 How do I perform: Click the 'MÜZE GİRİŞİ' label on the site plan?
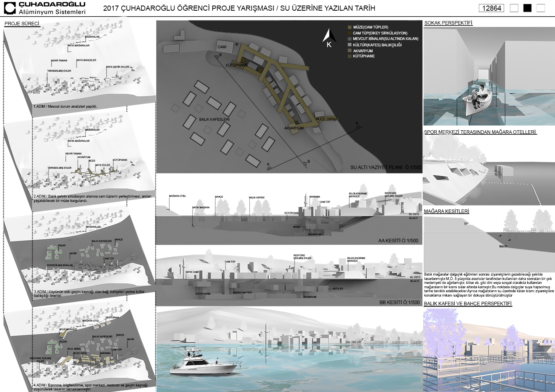coord(326,119)
